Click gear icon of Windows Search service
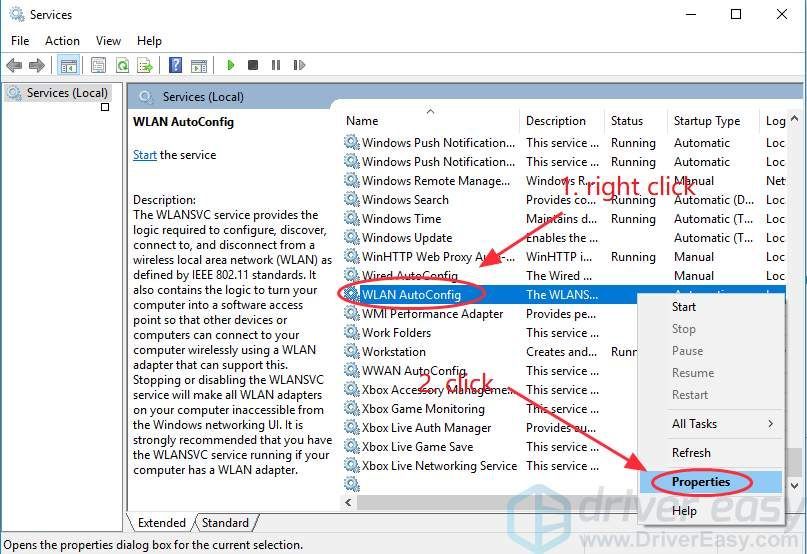Screen dimensions: 807x554 (x=352, y=199)
